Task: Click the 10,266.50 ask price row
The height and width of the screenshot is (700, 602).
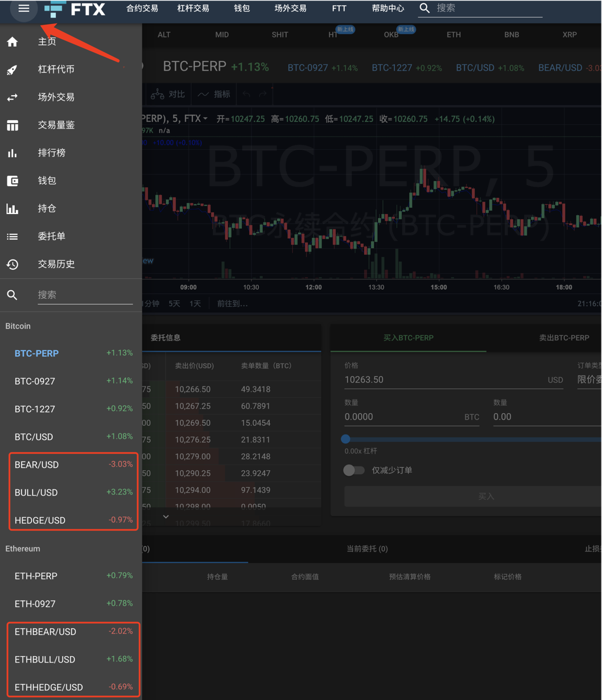Action: [x=193, y=389]
